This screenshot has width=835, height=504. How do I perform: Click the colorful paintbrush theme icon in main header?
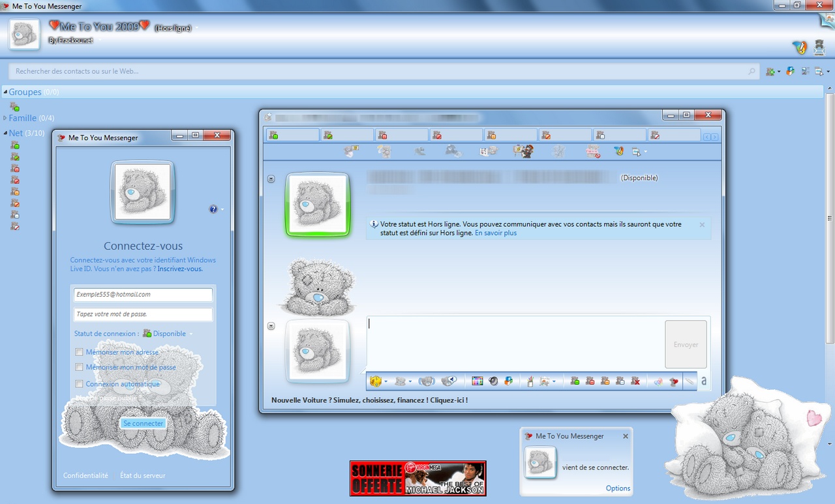click(799, 47)
